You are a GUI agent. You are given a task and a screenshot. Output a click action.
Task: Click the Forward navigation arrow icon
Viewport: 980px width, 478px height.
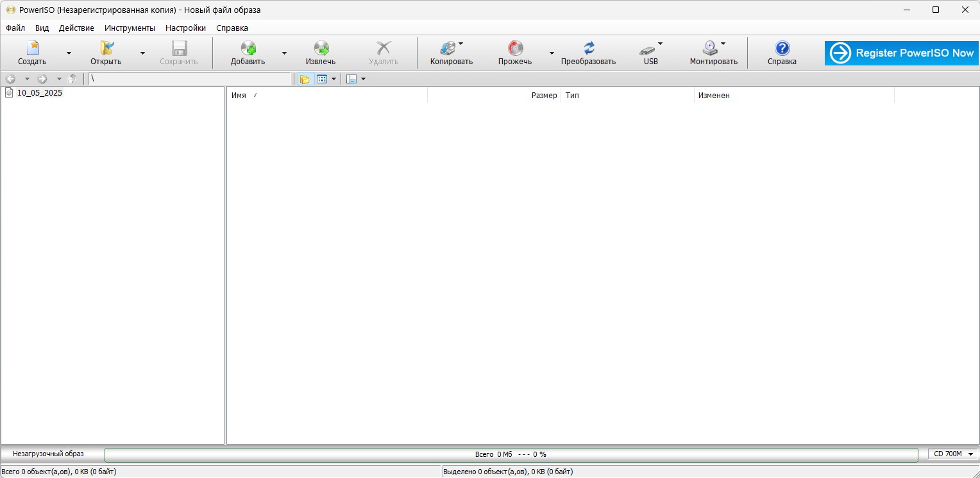[42, 79]
